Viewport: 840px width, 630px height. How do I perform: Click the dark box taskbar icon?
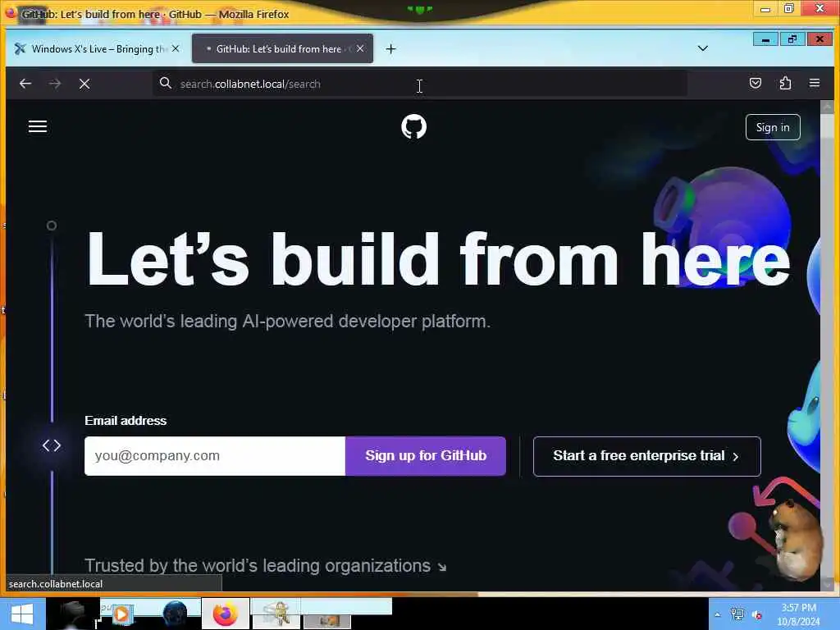pyautogui.click(x=72, y=614)
